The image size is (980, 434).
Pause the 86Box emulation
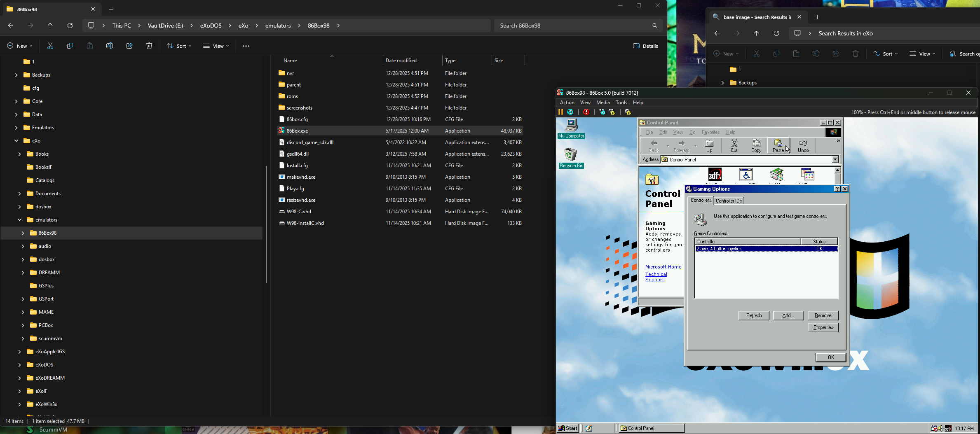(560, 112)
